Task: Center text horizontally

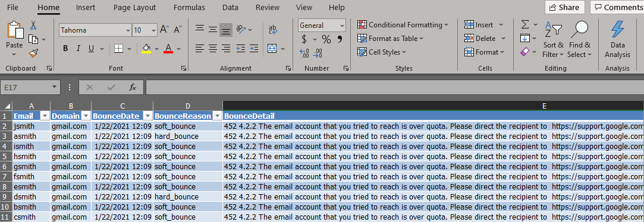Action: pos(213,49)
